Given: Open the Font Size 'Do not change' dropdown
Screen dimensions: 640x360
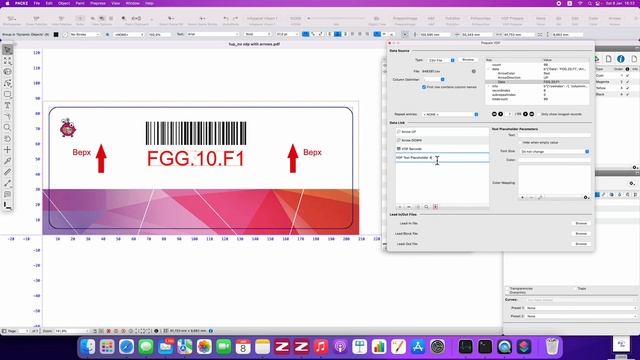Looking at the screenshot, I should (554, 151).
